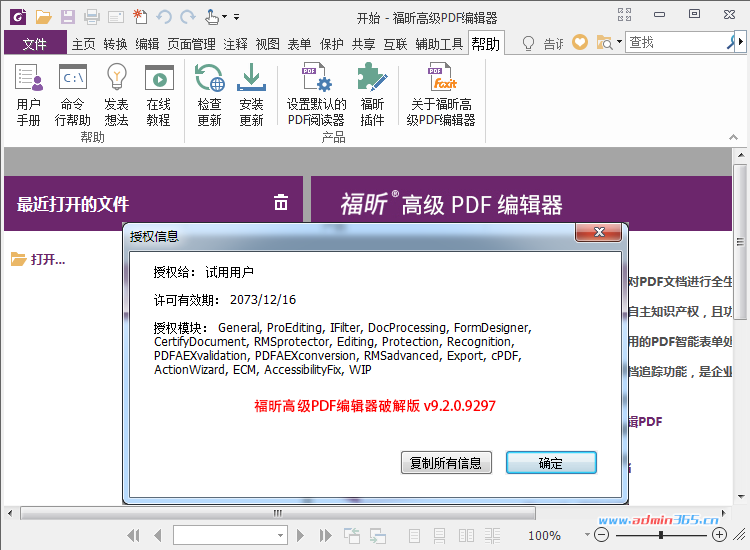The width and height of the screenshot is (750, 550).
Task: Switch to the 主页 tab
Action: coord(84,44)
